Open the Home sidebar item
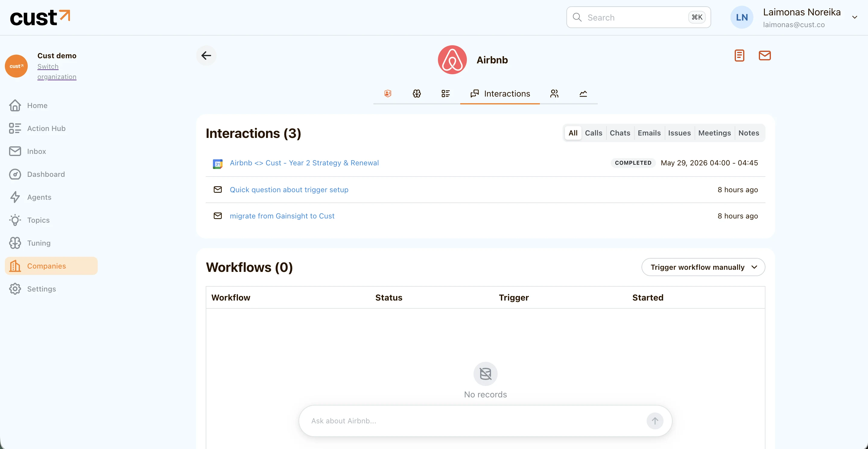The image size is (868, 449). pos(51,106)
